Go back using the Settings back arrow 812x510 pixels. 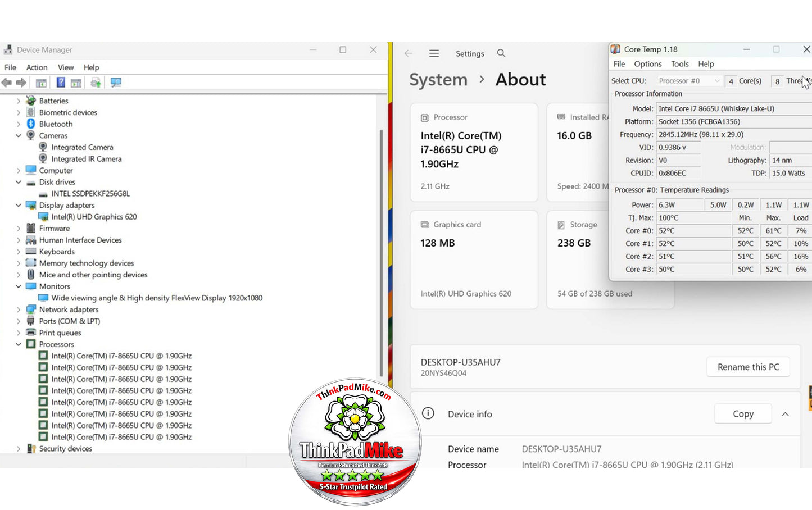click(x=408, y=53)
